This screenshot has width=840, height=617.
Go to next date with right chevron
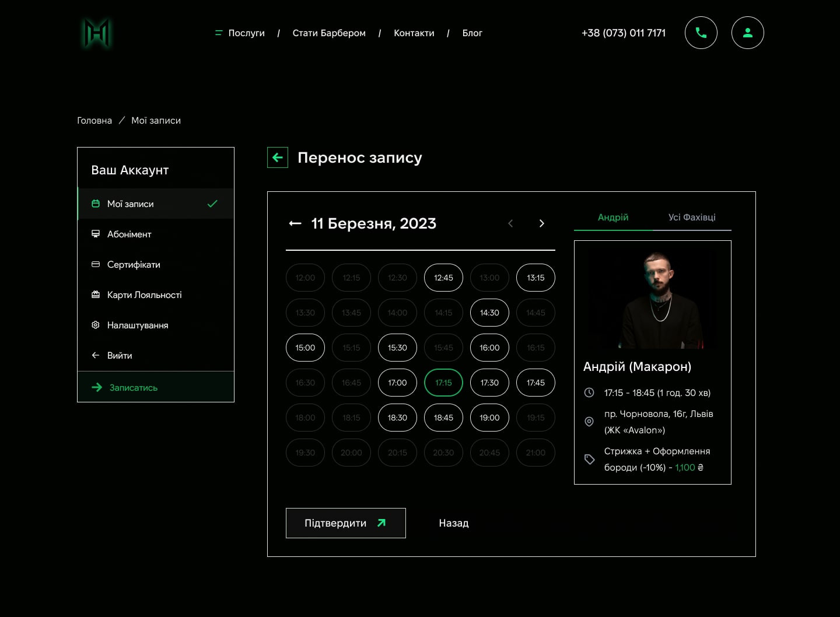tap(541, 223)
